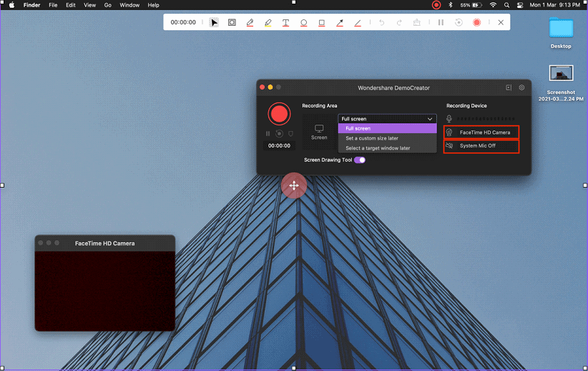Open the FaceTime HD Camera device selector
588x371 pixels.
[x=481, y=132]
